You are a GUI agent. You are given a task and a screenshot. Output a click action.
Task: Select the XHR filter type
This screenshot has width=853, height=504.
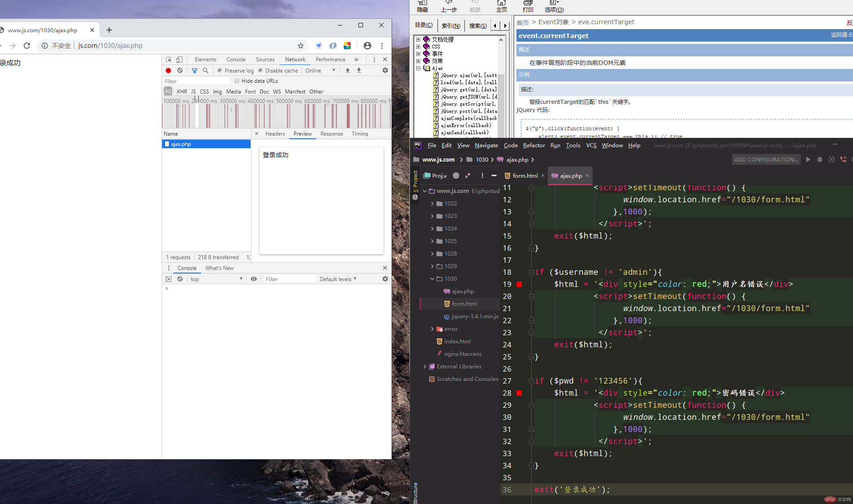coord(182,91)
